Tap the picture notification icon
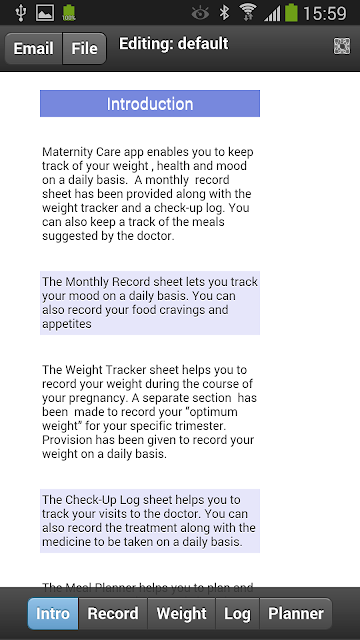360x640 pixels. pos(45,13)
